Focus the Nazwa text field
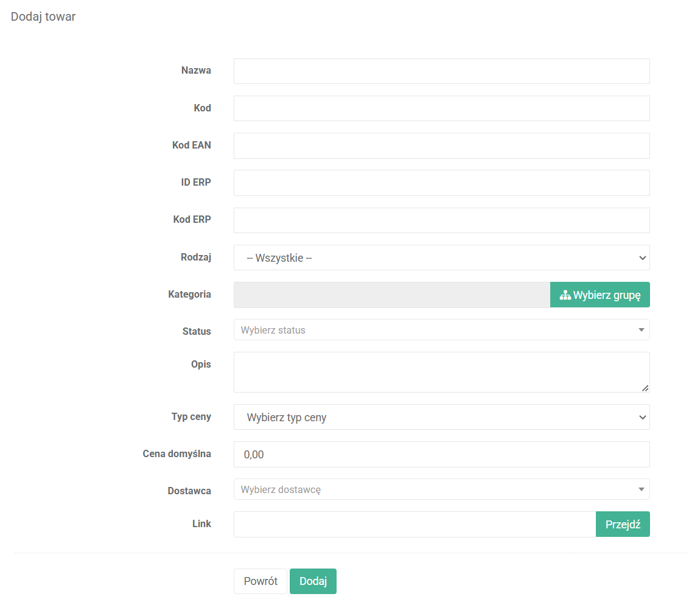Viewport: 689px width, 616px height. (441, 71)
